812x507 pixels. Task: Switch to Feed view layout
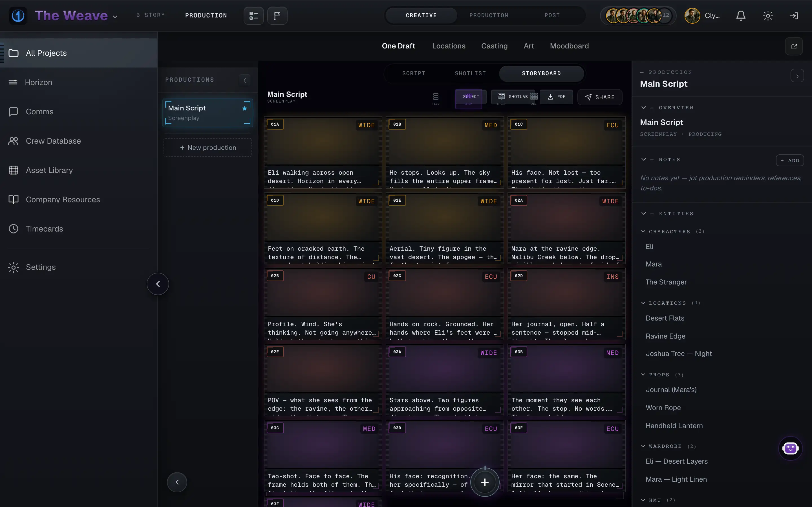[436, 98]
